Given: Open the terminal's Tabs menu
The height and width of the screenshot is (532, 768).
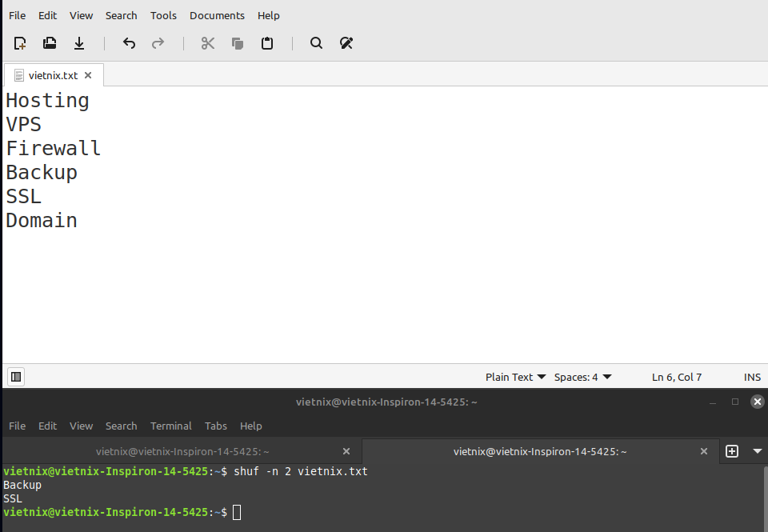Looking at the screenshot, I should pyautogui.click(x=216, y=426).
